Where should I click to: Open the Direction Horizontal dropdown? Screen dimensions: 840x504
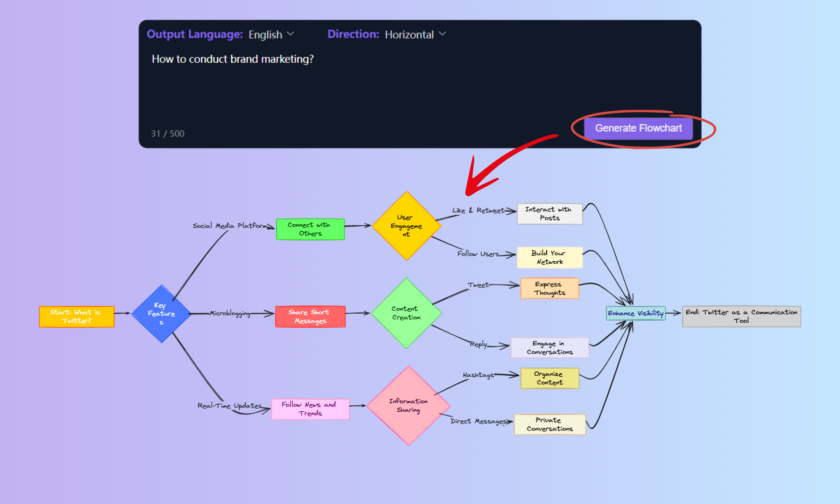(x=415, y=35)
